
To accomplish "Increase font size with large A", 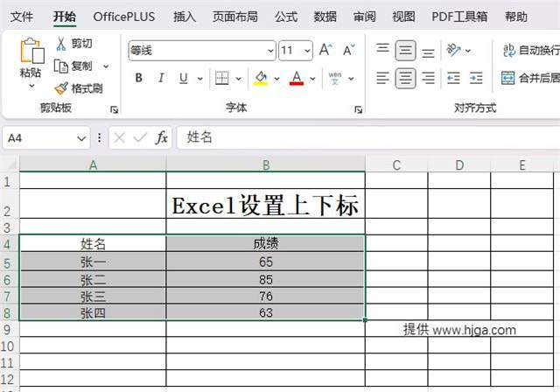I will [325, 50].
